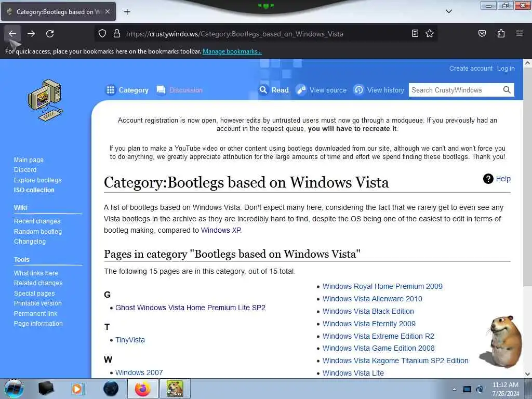Image resolution: width=532 pixels, height=399 pixels.
Task: Go forward with the forward arrow
Action: click(x=31, y=34)
